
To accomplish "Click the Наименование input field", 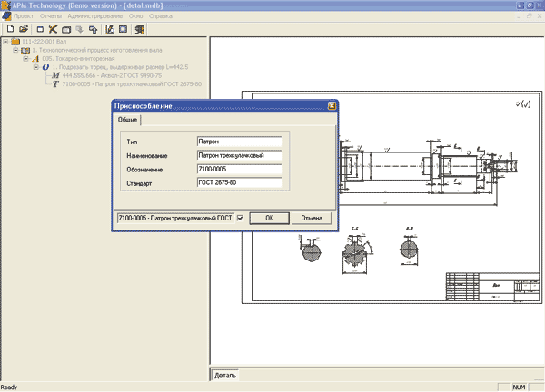I will pos(239,155).
